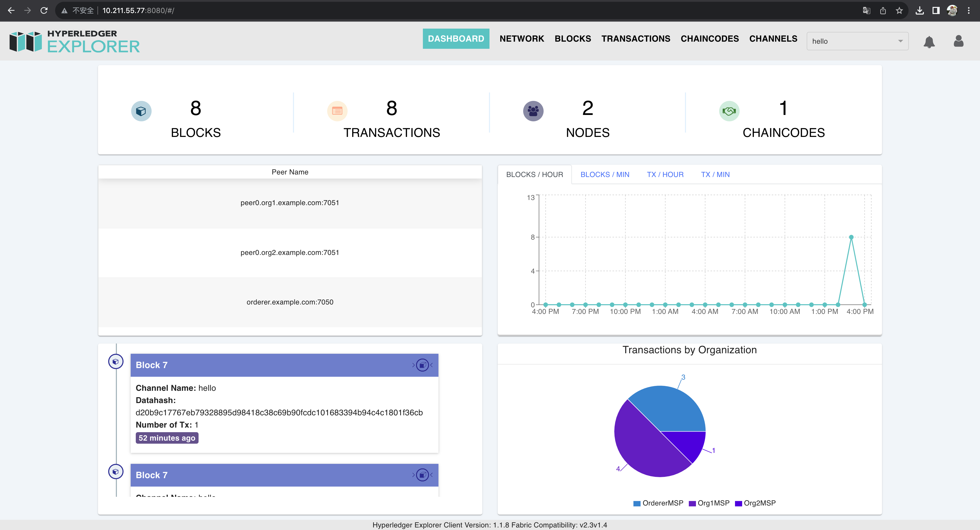This screenshot has height=530, width=980.
Task: Click the Explorer client version footer text
Action: pos(489,525)
